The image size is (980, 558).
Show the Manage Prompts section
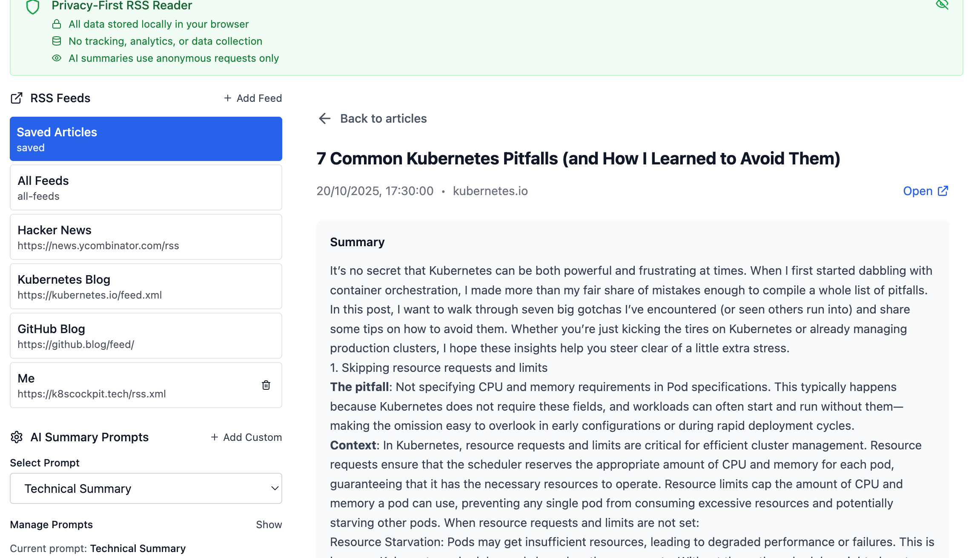point(269,524)
